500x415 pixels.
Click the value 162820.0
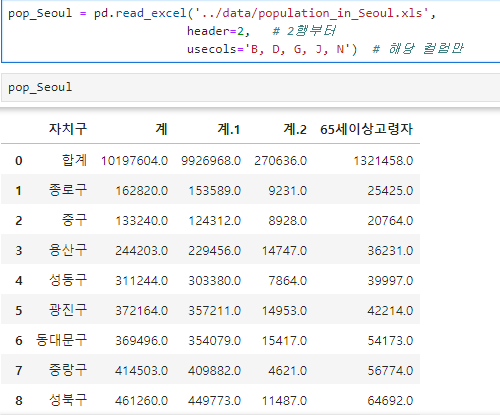[142, 191]
